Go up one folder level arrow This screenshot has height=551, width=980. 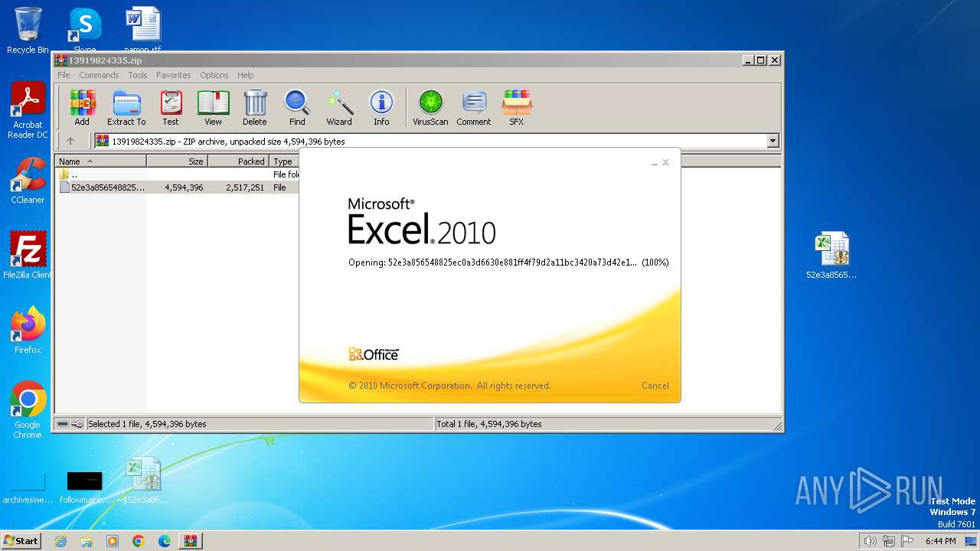(70, 141)
